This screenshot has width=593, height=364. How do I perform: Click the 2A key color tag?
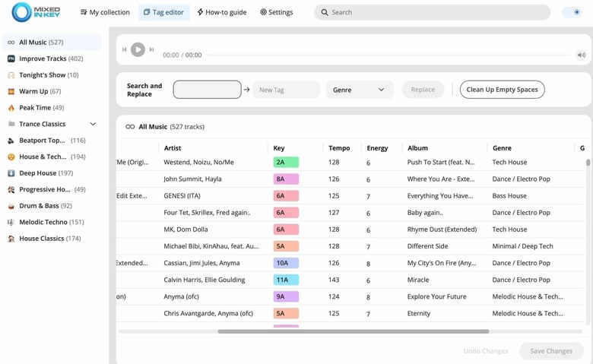(x=286, y=162)
